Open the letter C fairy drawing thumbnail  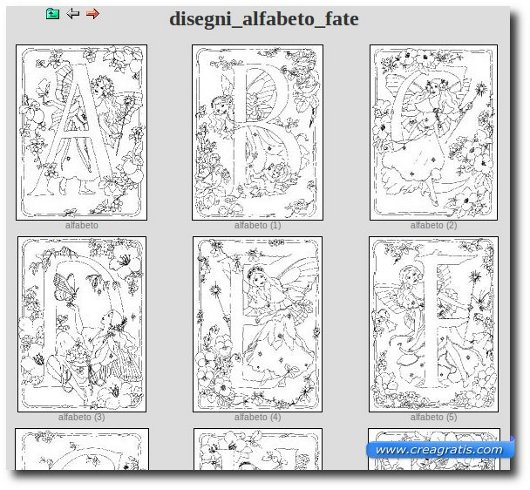coord(434,132)
